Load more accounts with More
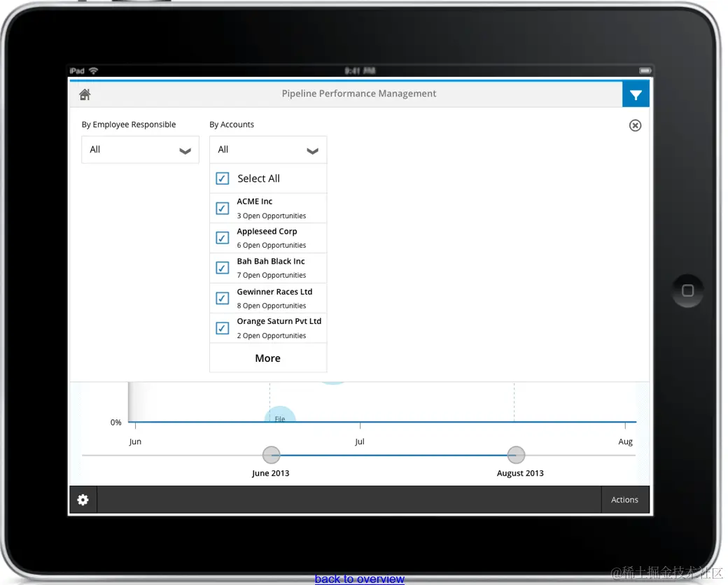 coord(268,358)
